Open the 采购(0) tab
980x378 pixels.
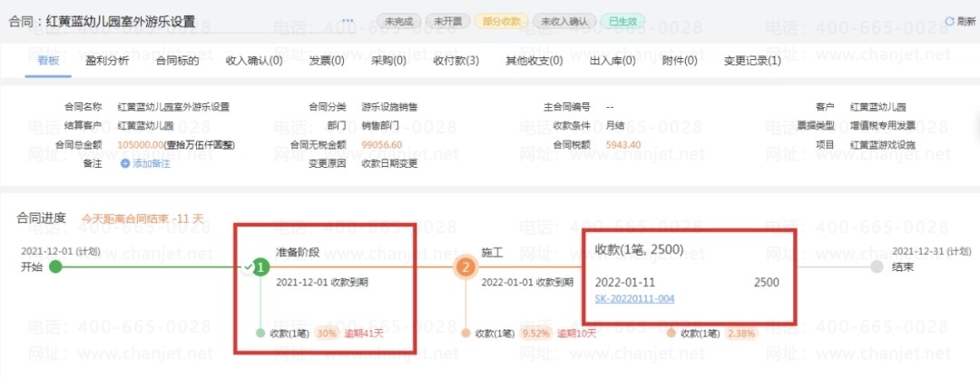(x=388, y=61)
